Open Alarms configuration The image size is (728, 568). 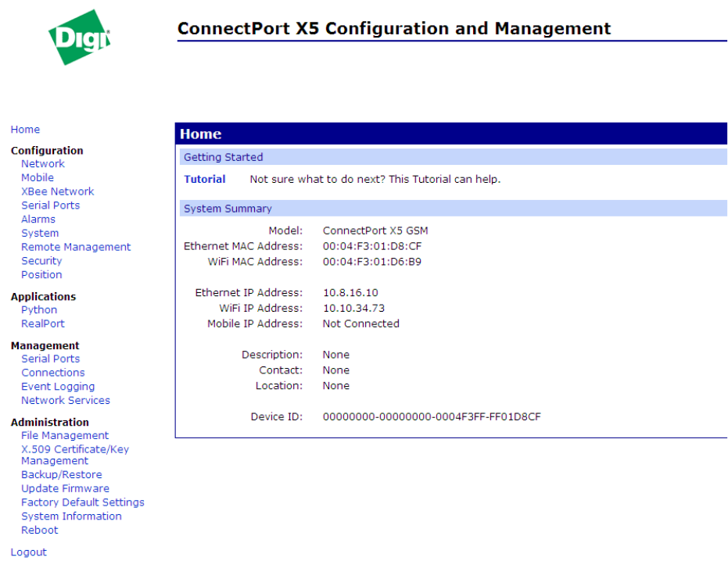point(38,220)
